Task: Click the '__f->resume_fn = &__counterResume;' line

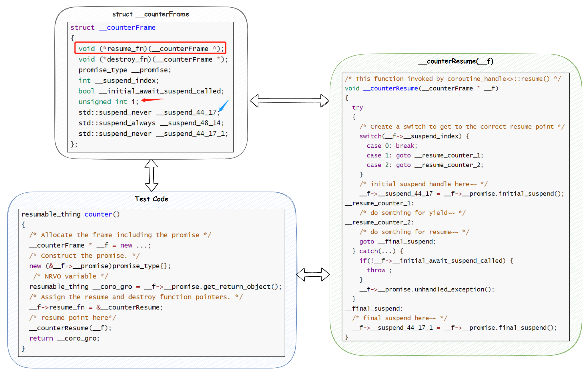Action: point(96,307)
